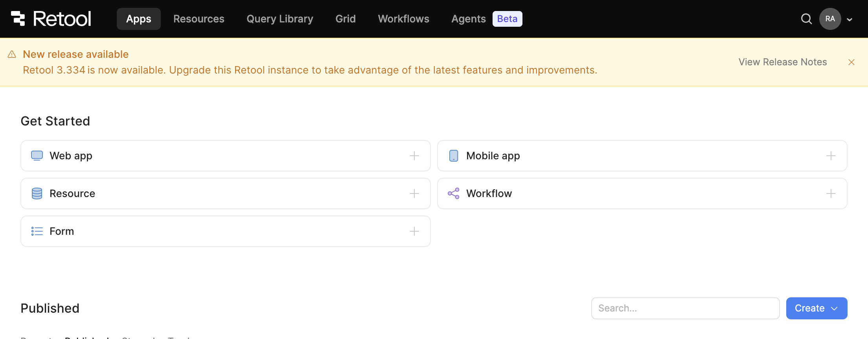Create a new Form
Screen dimensions: 868x339
[226, 231]
